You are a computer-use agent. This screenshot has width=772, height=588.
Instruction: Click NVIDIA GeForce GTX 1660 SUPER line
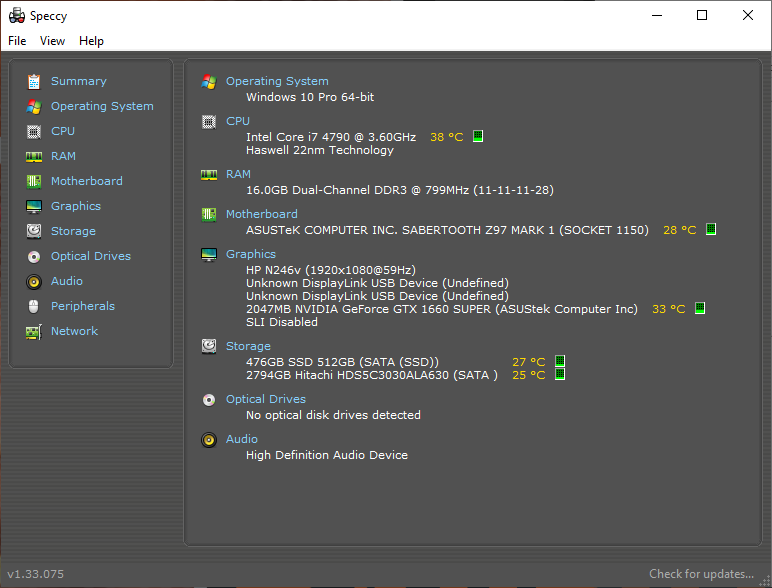[x=442, y=309]
